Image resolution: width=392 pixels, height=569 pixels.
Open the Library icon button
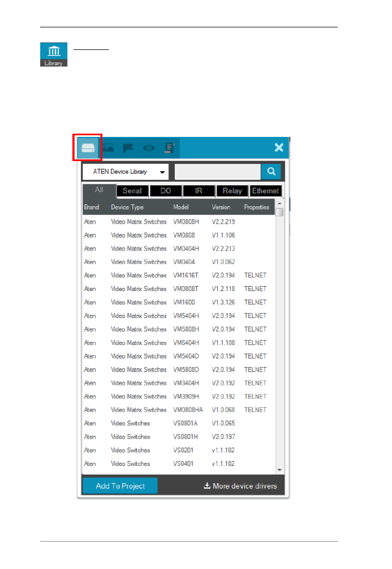[x=54, y=54]
